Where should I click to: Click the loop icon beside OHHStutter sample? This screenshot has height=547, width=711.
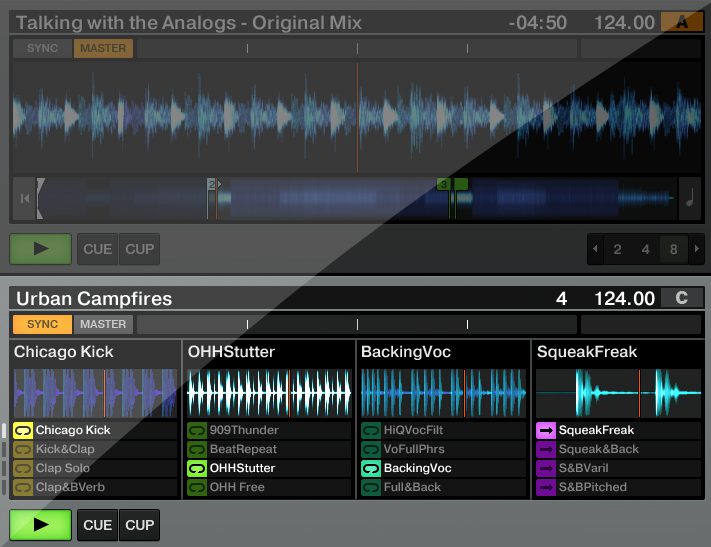coord(197,468)
